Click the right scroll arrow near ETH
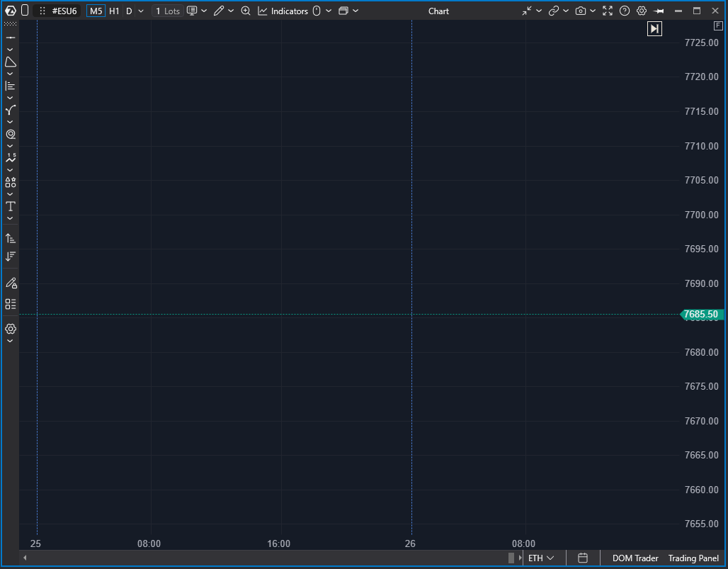The image size is (728, 569). [x=520, y=558]
